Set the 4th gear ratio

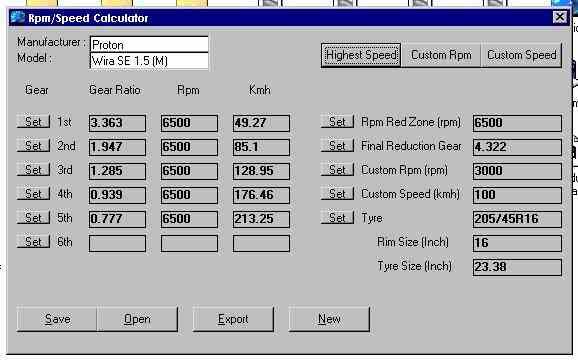point(33,193)
